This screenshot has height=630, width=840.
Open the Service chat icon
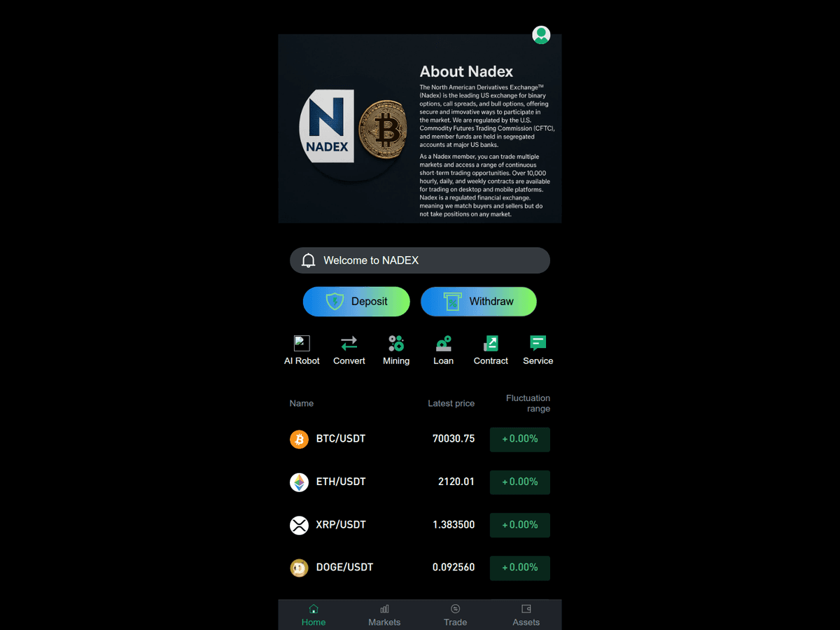coord(538,343)
